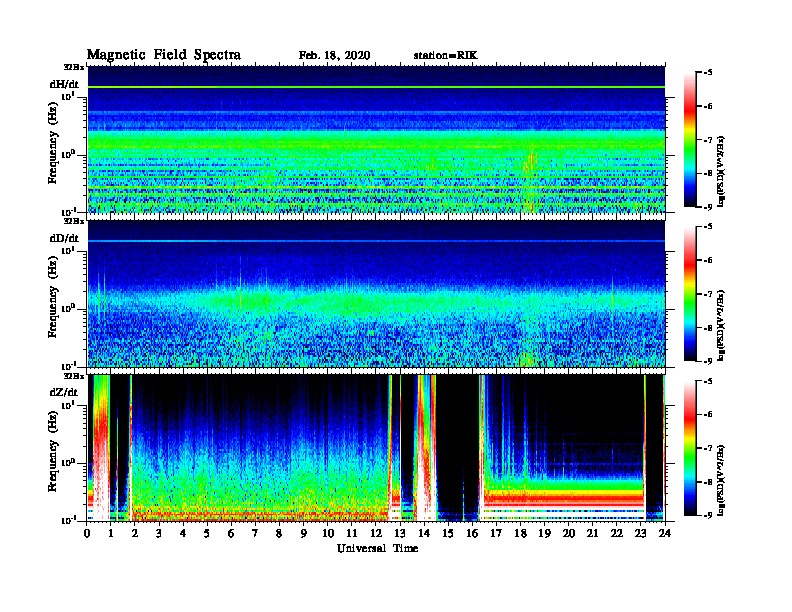Screen dimensions: 792x612
Task: Click the 32Hz label above the dH/dt panel label
Action: tap(73, 67)
